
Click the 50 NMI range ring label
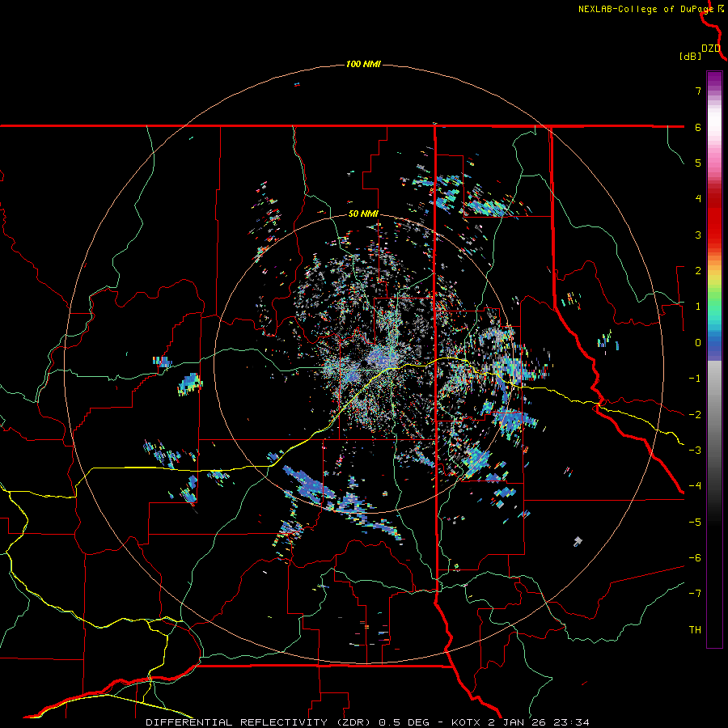363,214
